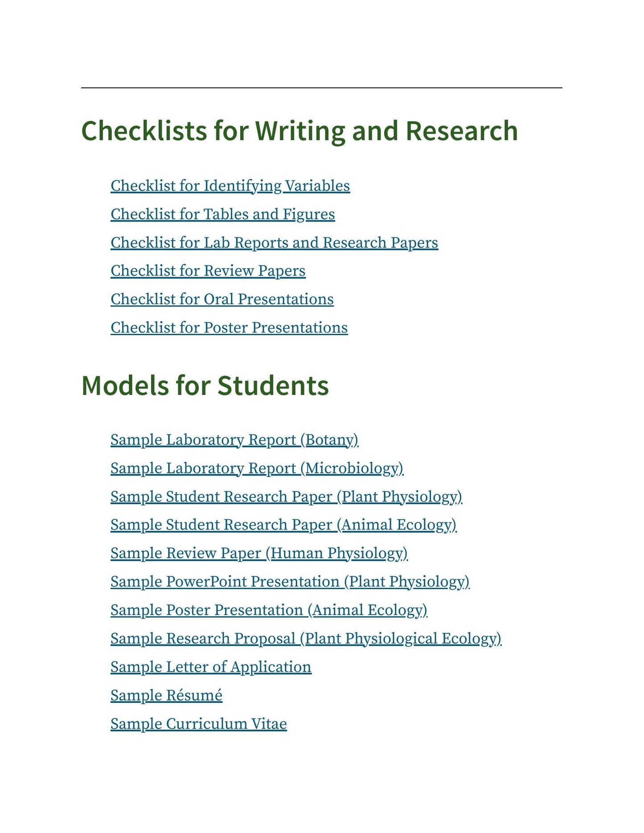Click the Checklists for Writing and Research heading

[x=299, y=131]
